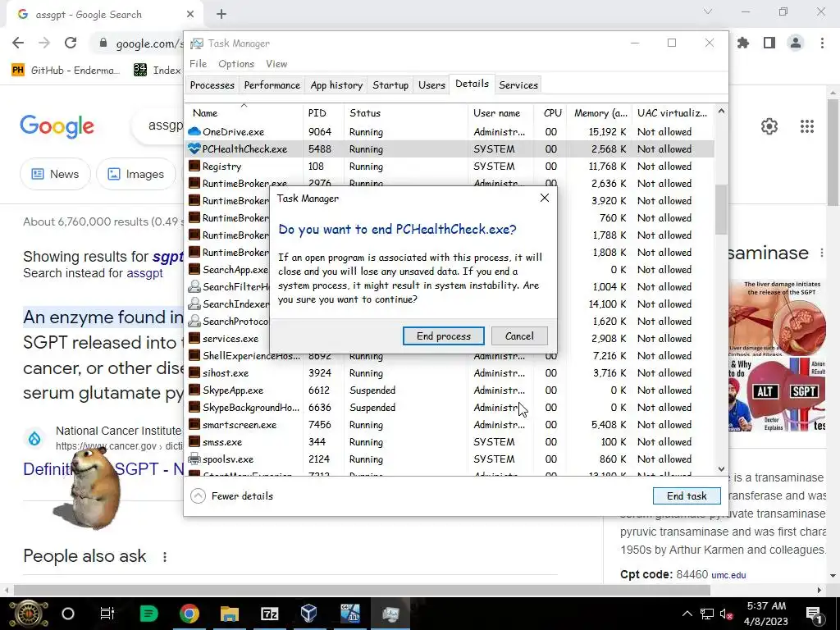This screenshot has height=630, width=840.
Task: Open Chrome from the taskbar
Action: (x=189, y=614)
